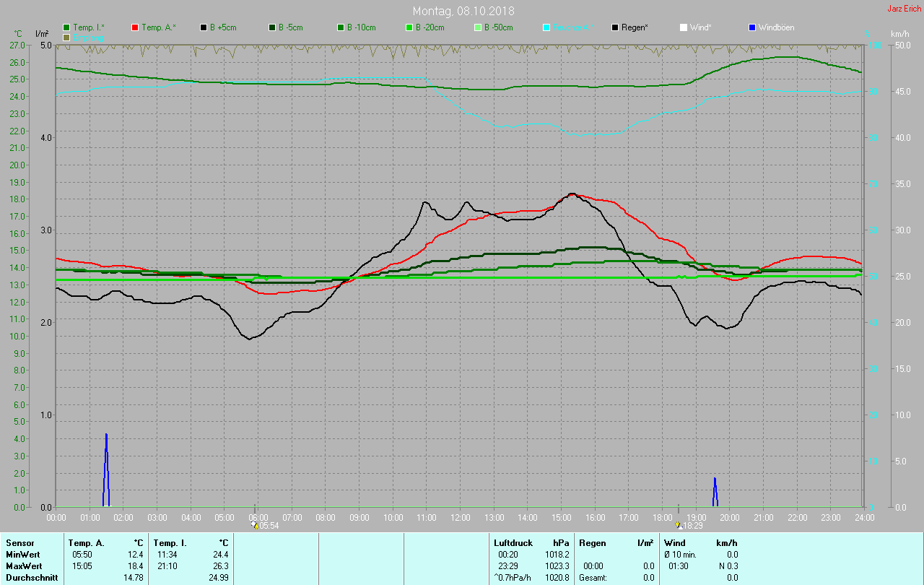Click the minimum pressure value '1018.2'
Viewport: 924px width, 585px height.
pyautogui.click(x=557, y=555)
